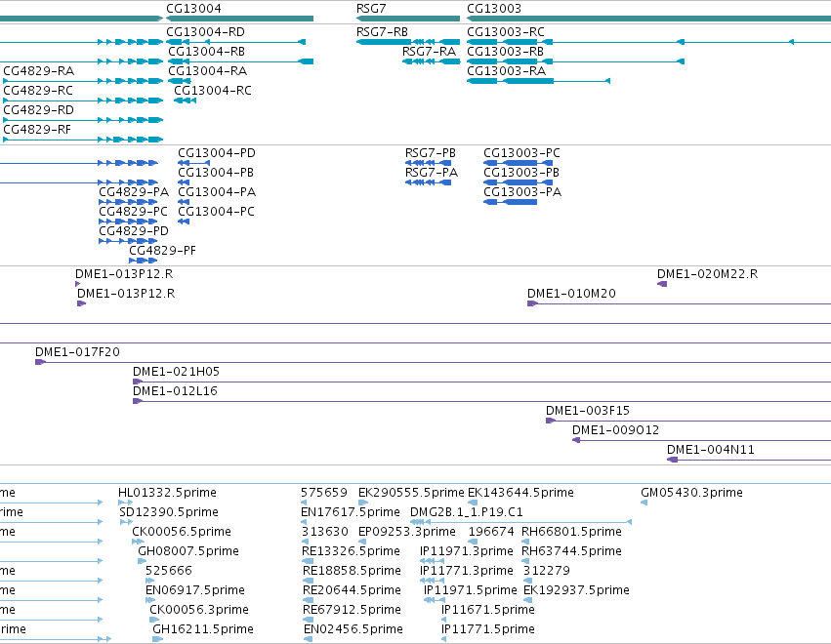Click the CG13003-RB transcript label
The image size is (831, 644).
505,52
